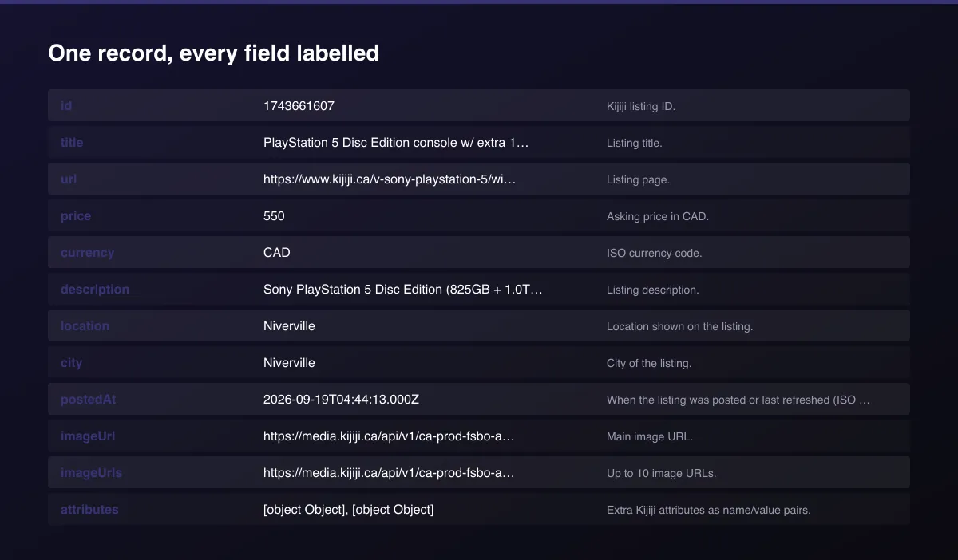
Task: Select the price value 550
Action: click(274, 215)
